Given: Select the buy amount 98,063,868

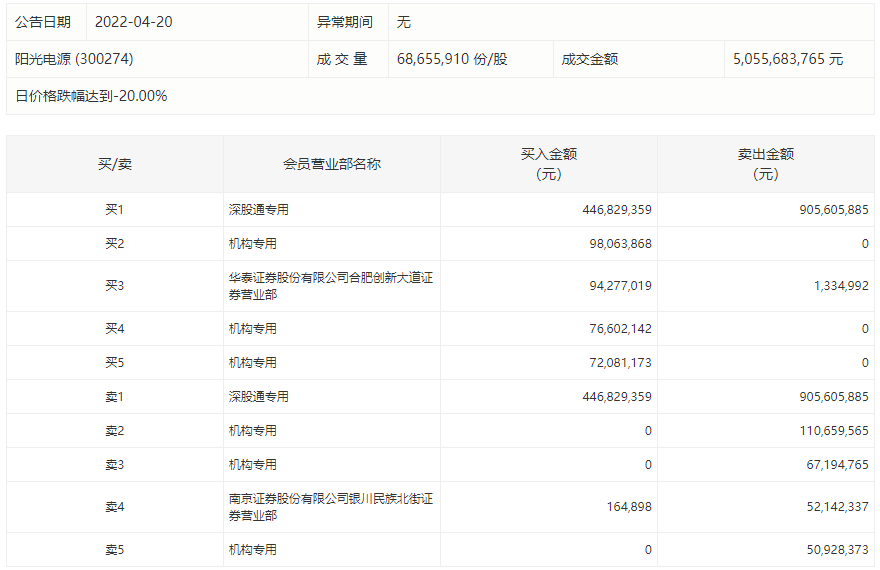Looking at the screenshot, I should [x=620, y=243].
